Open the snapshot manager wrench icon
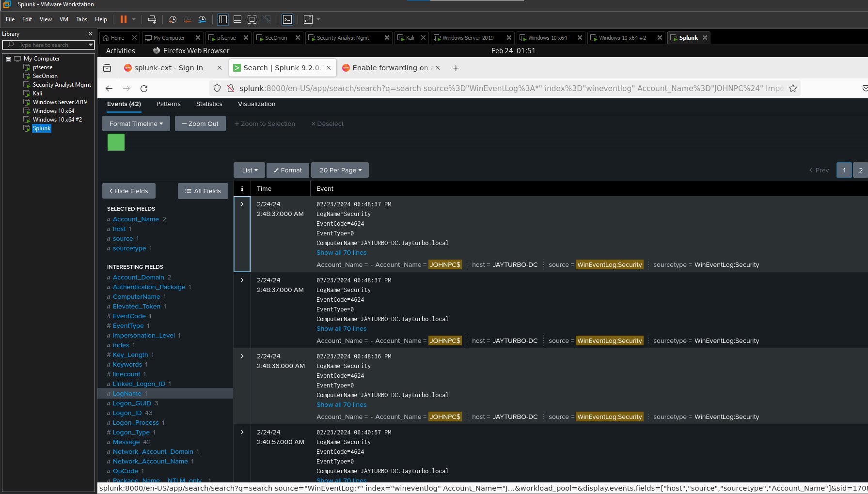This screenshot has height=494, width=868. 202,19
